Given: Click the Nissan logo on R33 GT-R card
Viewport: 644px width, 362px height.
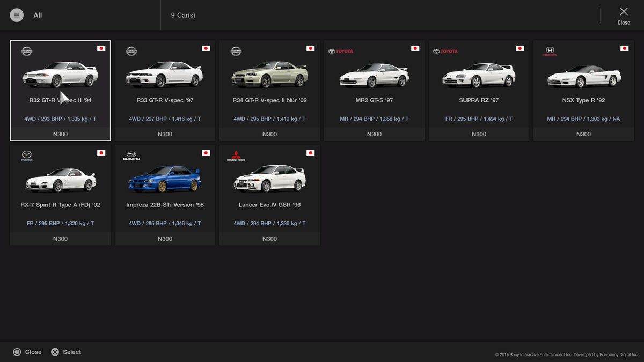Looking at the screenshot, I should pos(131,51).
